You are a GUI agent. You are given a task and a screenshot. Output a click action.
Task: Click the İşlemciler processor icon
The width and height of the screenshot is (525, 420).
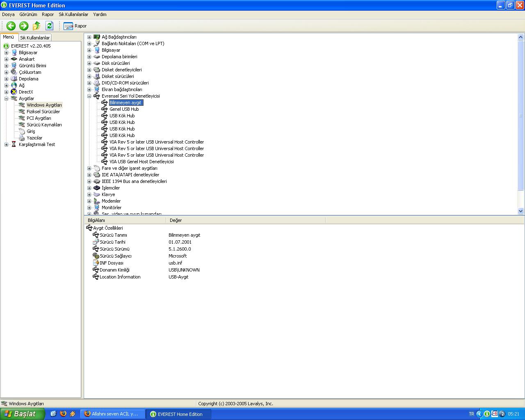tap(97, 188)
